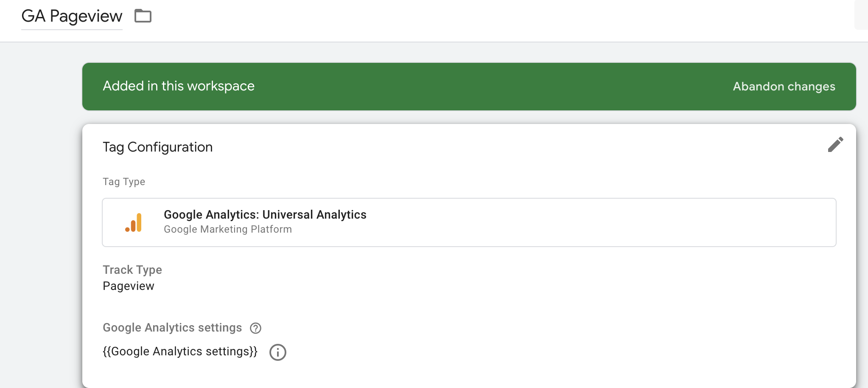
Task: Open help for Google Analytics settings
Action: coord(255,328)
